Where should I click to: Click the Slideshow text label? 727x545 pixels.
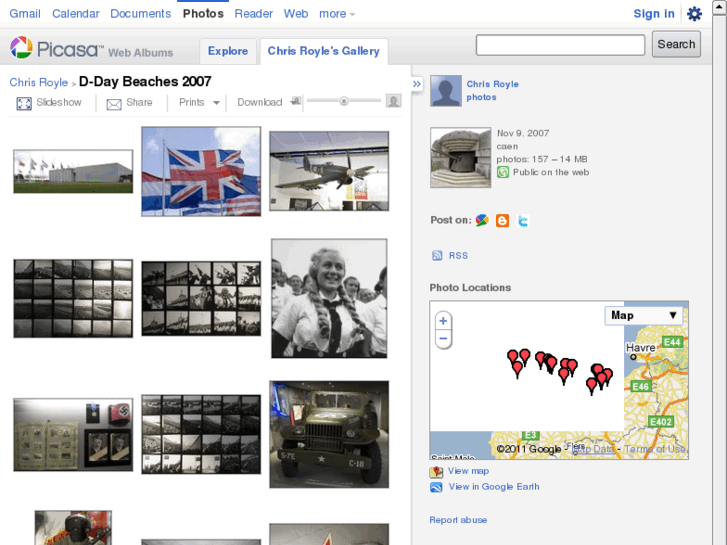tap(59, 103)
